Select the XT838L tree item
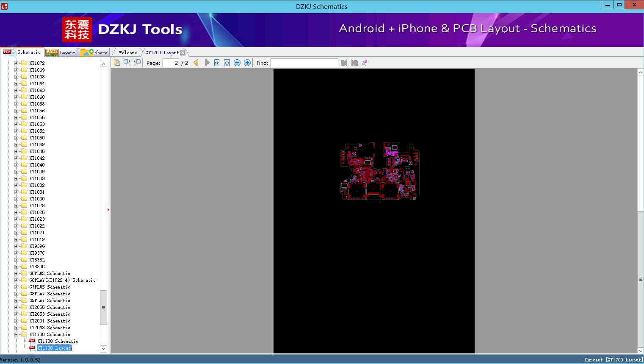Screen dimensions: 644x364 coord(37,260)
